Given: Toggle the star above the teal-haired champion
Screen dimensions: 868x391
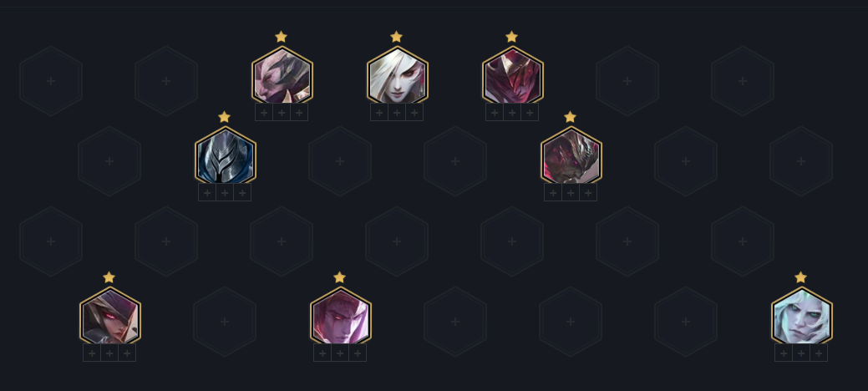Looking at the screenshot, I should pos(800,277).
